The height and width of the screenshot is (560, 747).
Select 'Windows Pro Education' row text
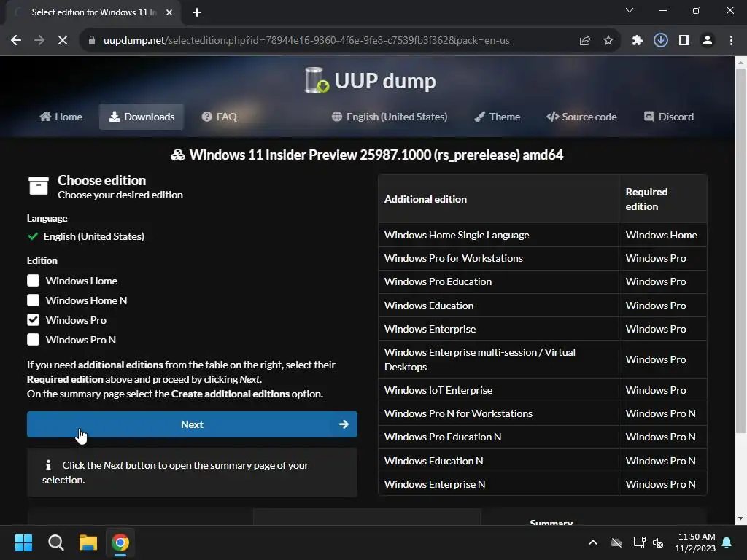point(438,281)
